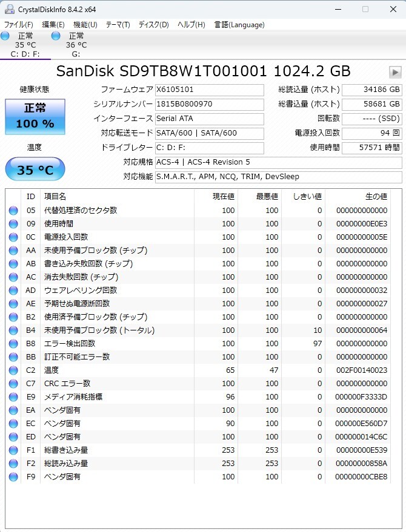Viewport: 406px width, 532px height.
Task: Click status orb of attribute 0C row
Action: tap(13, 237)
